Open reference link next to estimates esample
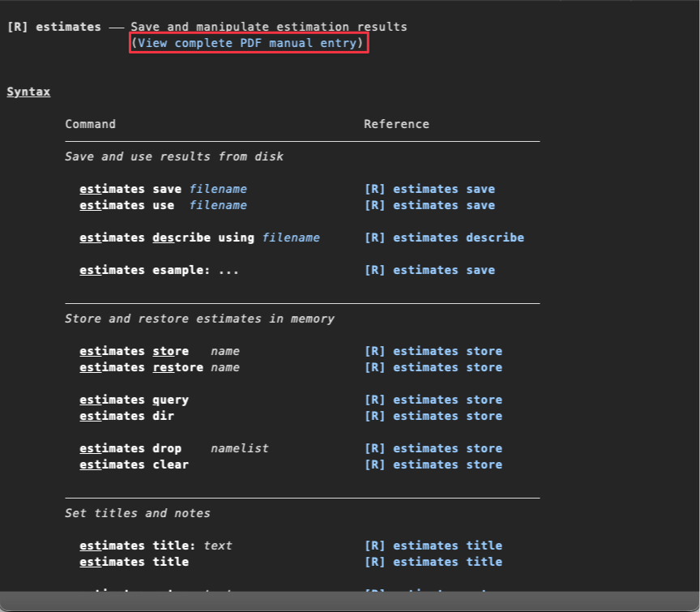 coord(429,270)
